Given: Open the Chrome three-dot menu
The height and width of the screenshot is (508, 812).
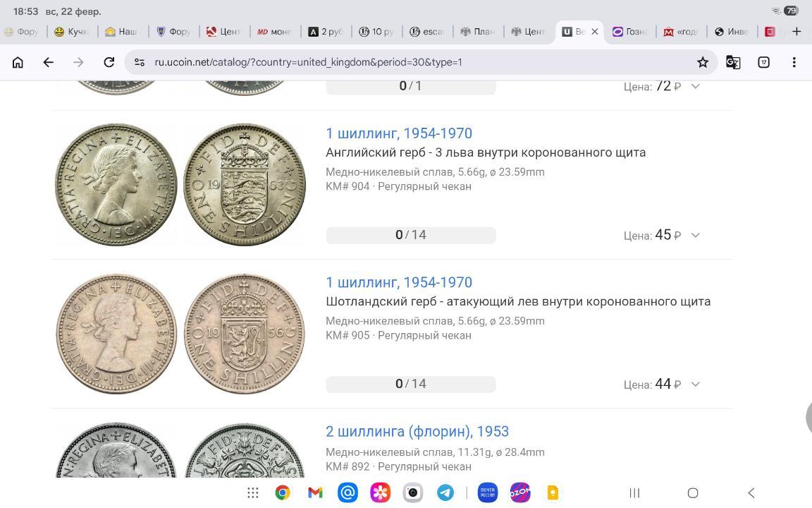Looking at the screenshot, I should [794, 62].
